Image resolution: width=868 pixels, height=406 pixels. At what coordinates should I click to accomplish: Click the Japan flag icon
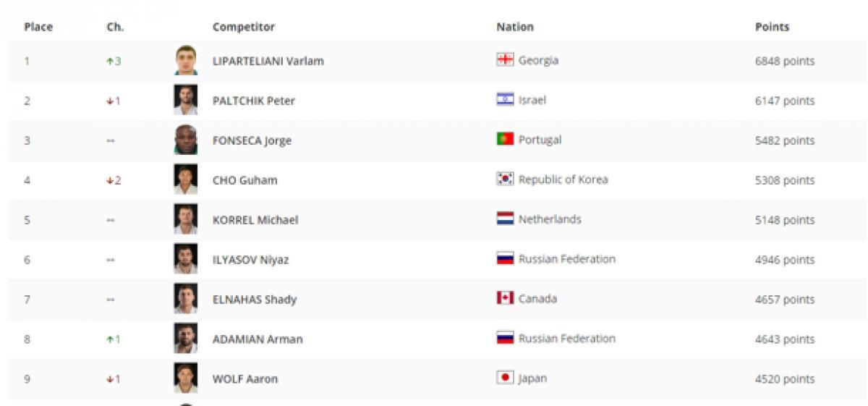(505, 378)
